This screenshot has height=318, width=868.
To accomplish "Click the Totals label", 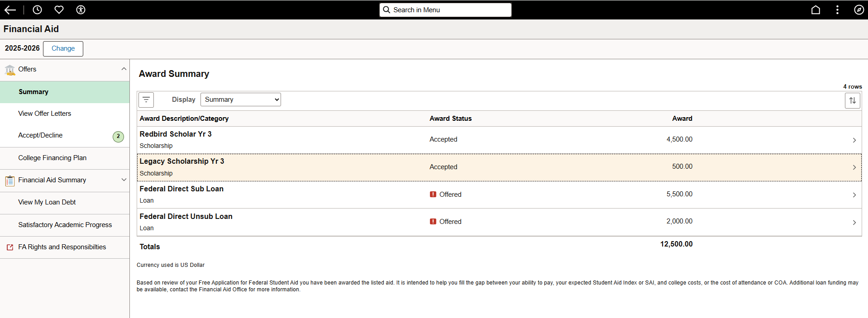I will tap(150, 247).
